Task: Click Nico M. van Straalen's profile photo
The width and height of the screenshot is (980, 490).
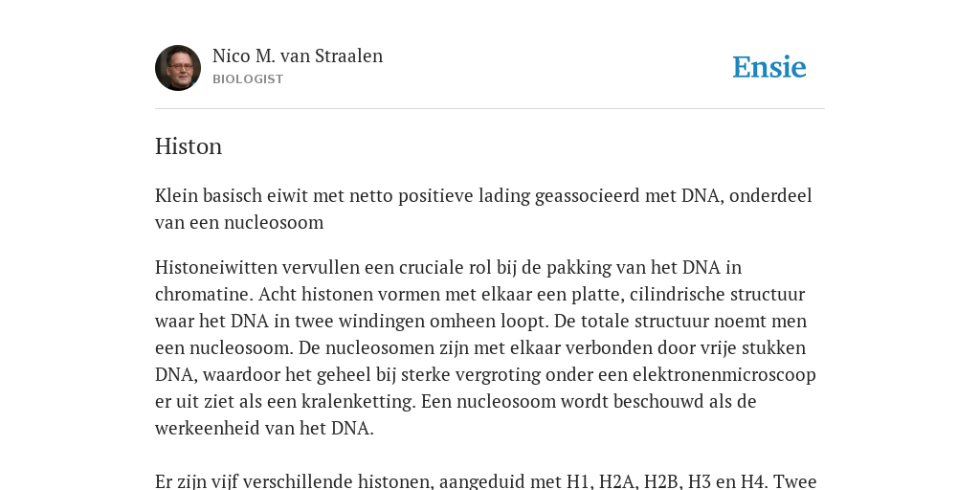Action: tap(178, 68)
